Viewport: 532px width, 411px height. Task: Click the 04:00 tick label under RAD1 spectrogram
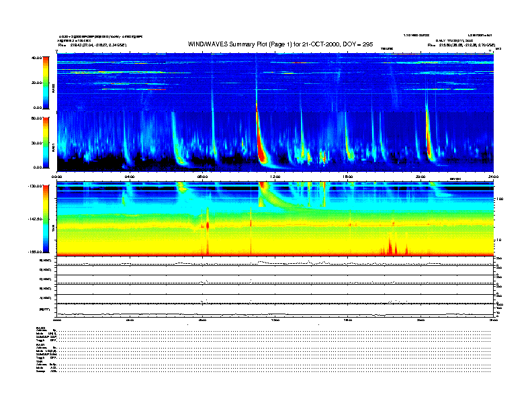pyautogui.click(x=130, y=177)
